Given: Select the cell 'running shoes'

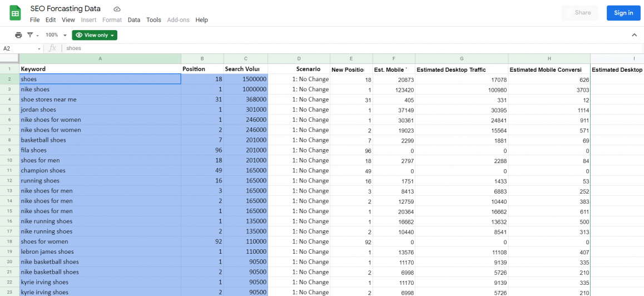Looking at the screenshot, I should (100, 180).
